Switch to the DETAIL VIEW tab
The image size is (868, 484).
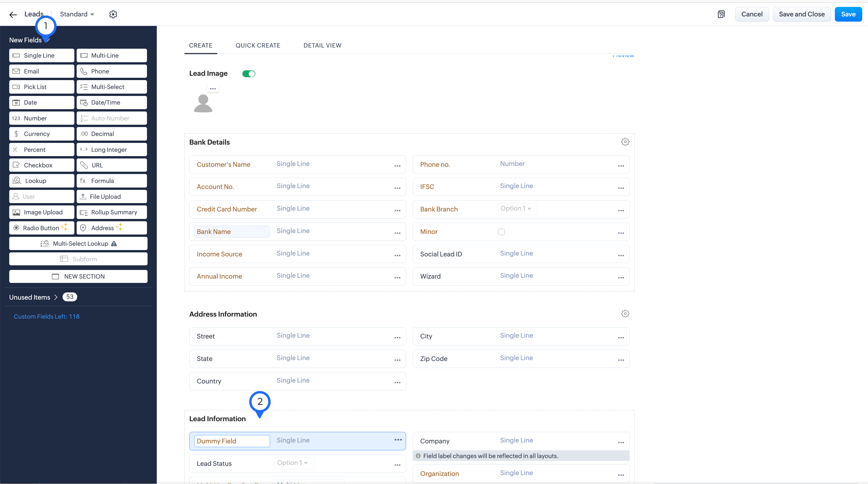coord(322,46)
